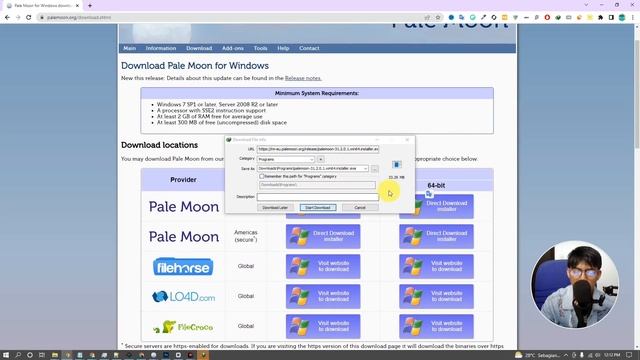This screenshot has height=360, width=640.
Task: Visit LO4D website for 64-bit download
Action: click(x=436, y=296)
